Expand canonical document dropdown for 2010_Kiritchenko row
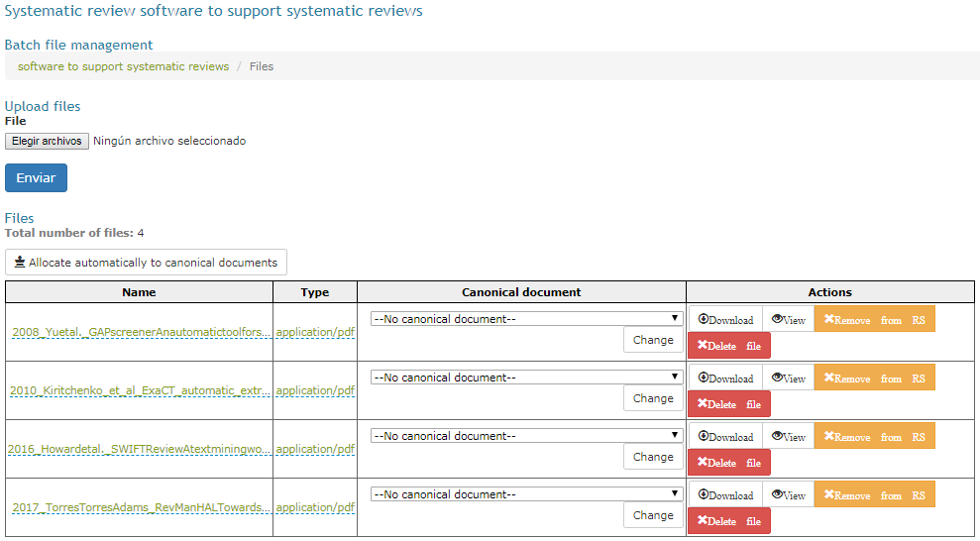The height and width of the screenshot is (541, 980). pyautogui.click(x=526, y=378)
